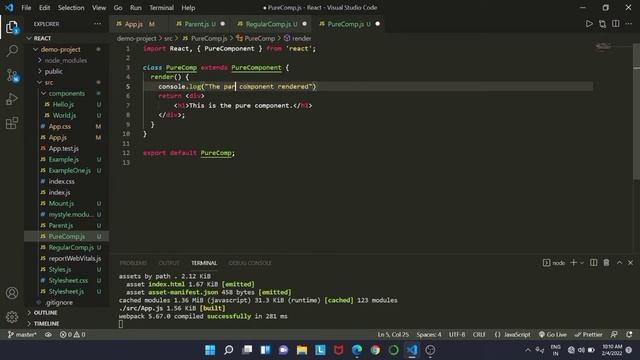Open the Run and Debug view
This screenshot has width=640, height=360.
point(12,99)
